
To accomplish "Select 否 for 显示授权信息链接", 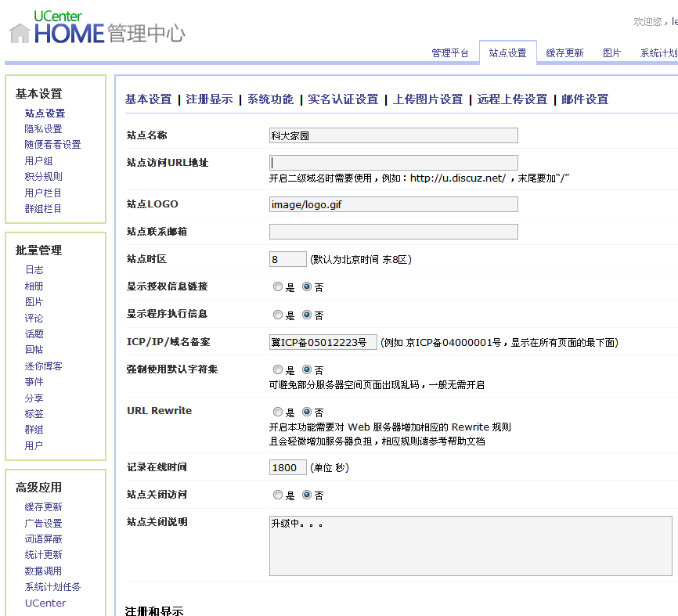I will (x=307, y=286).
